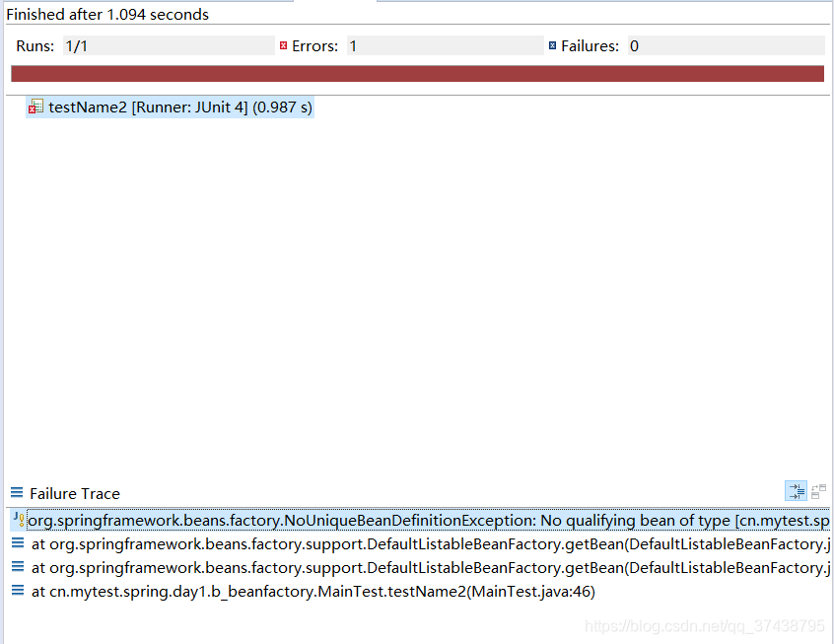The width and height of the screenshot is (834, 644).
Task: Click the Failures count field showing 0
Action: click(x=726, y=45)
